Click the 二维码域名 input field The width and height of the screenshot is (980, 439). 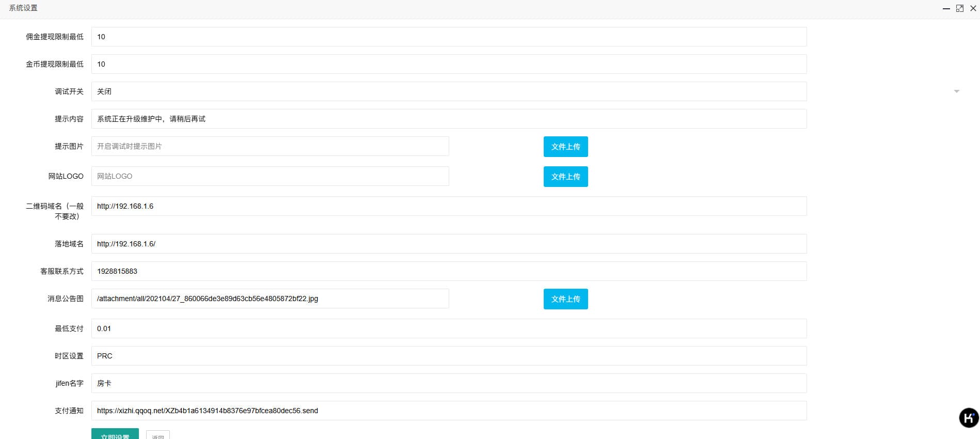tap(448, 206)
